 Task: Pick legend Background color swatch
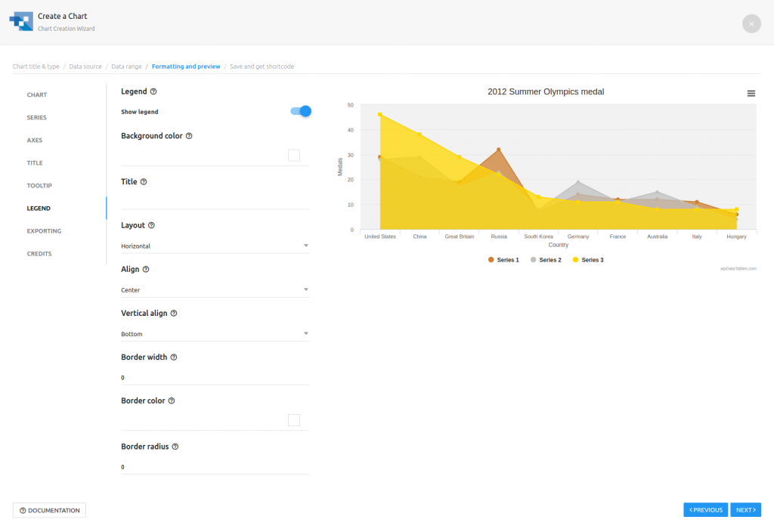click(294, 156)
